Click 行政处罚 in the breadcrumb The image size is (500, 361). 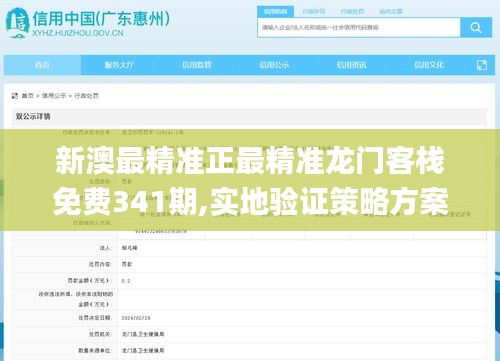(86, 96)
